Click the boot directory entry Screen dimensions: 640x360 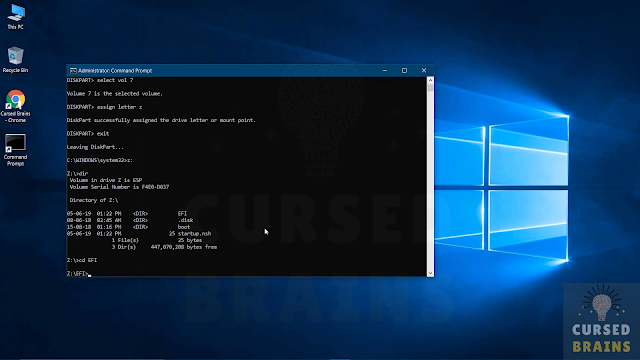129,227
